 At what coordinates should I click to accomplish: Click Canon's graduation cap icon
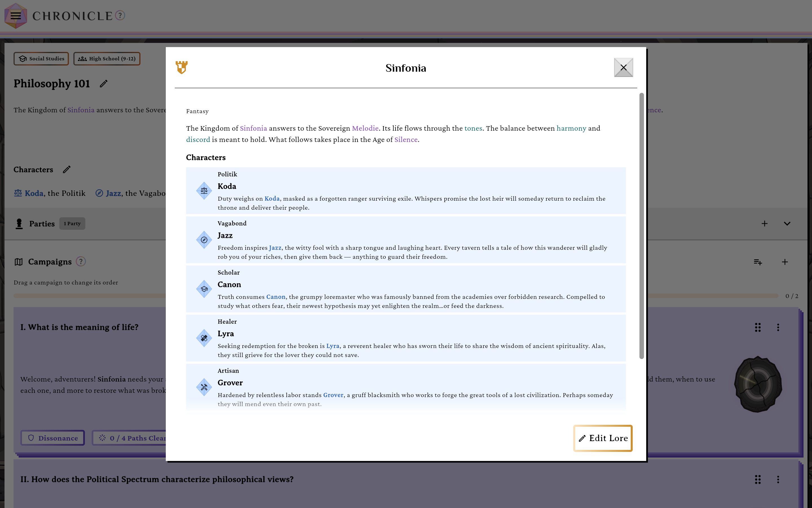point(204,289)
